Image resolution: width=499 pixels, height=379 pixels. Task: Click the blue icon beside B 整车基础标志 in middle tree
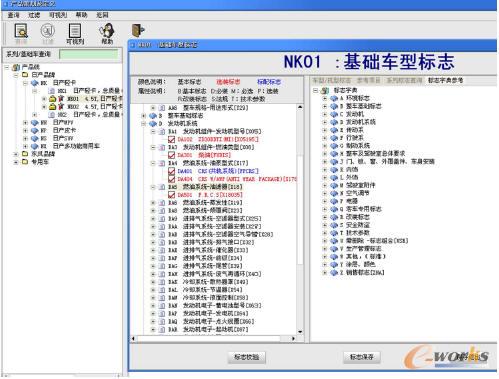[x=153, y=116]
